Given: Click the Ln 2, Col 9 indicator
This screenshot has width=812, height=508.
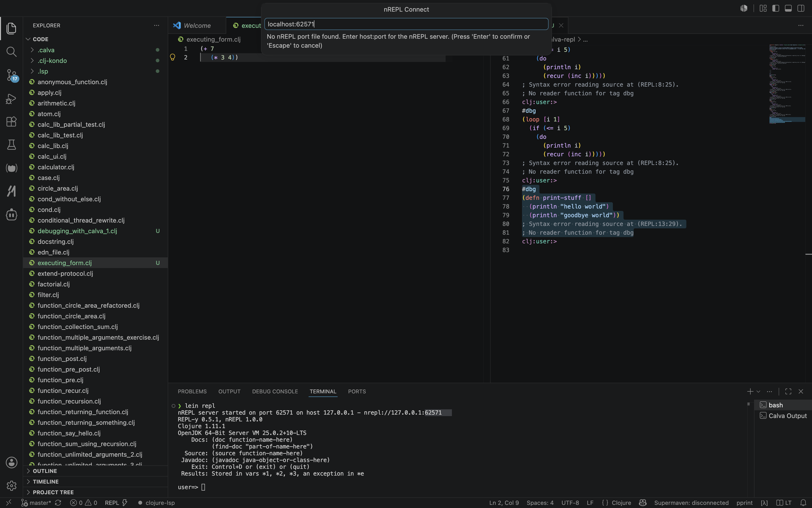Looking at the screenshot, I should point(504,503).
